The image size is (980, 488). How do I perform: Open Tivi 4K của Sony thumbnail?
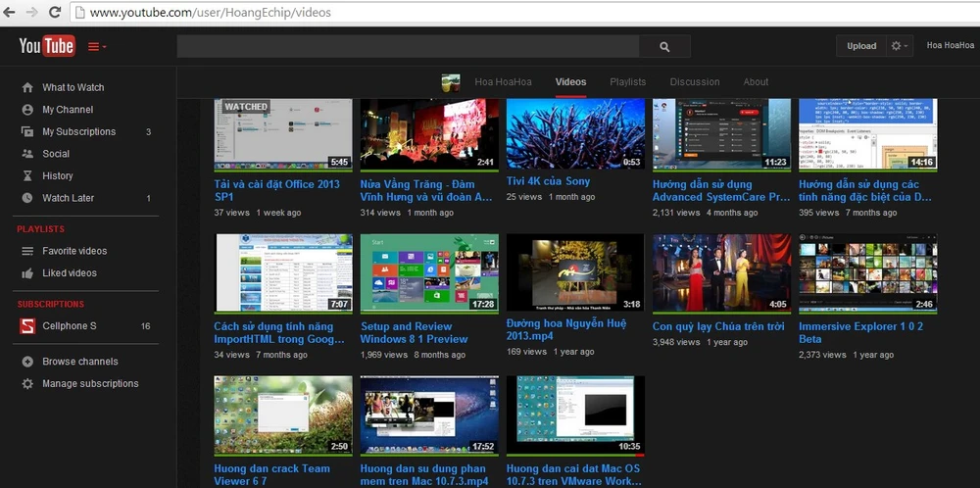575,133
